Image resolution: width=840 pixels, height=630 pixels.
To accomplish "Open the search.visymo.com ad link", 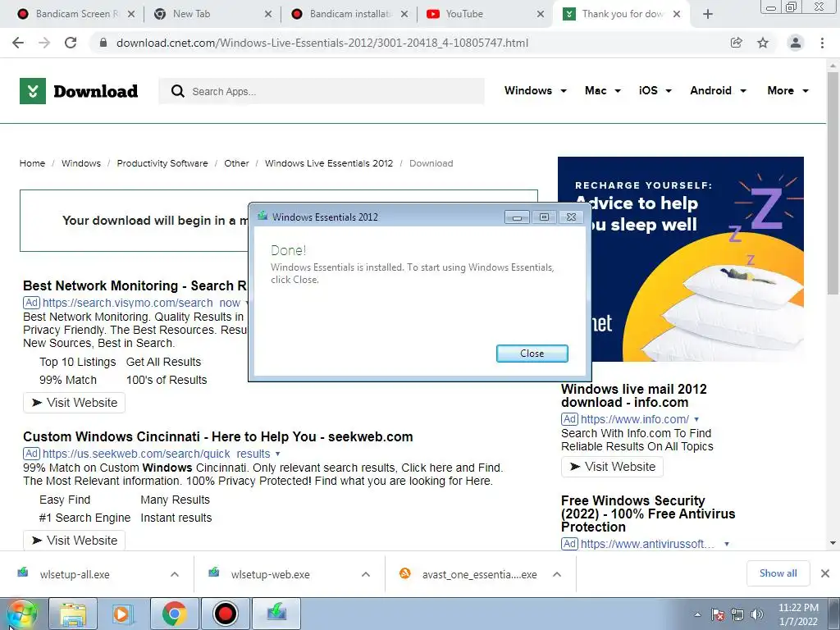I will [x=141, y=304].
